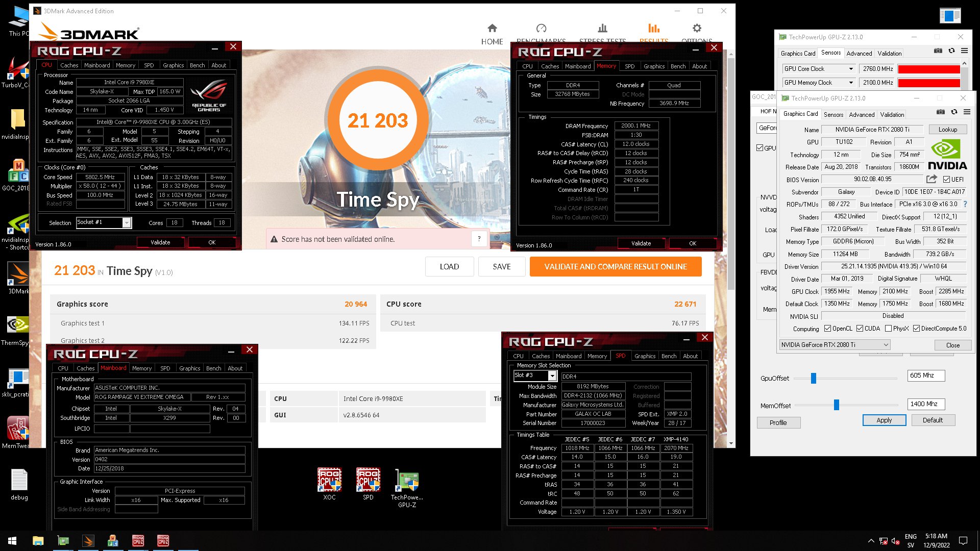Switch to 3DMark via its taskbar icon

tap(88, 541)
